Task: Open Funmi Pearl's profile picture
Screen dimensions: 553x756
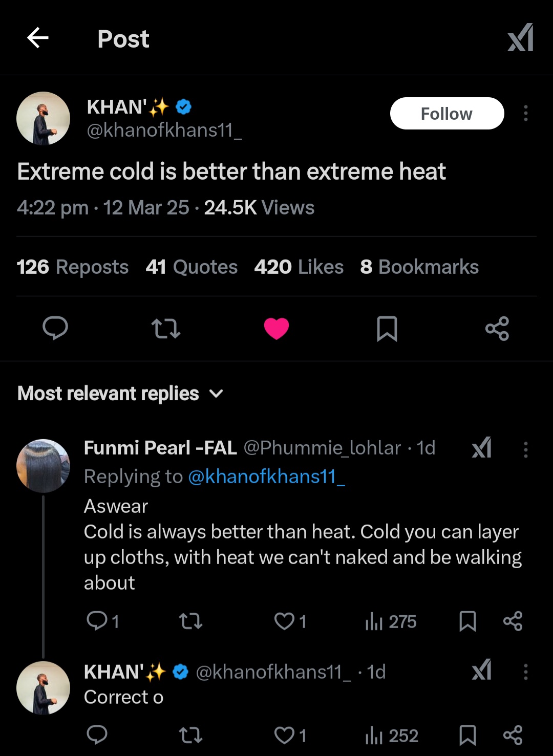Action: 43,466
